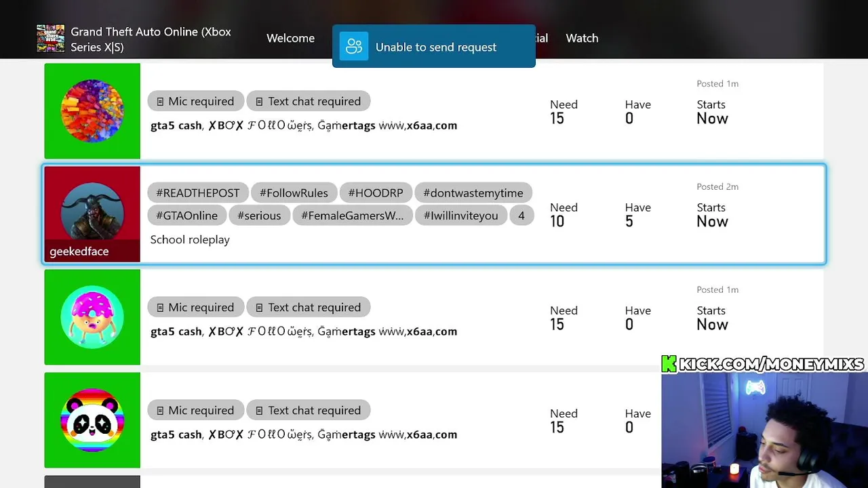The height and width of the screenshot is (488, 868).
Task: Open the colorful blocks avatar post
Action: tap(92, 111)
